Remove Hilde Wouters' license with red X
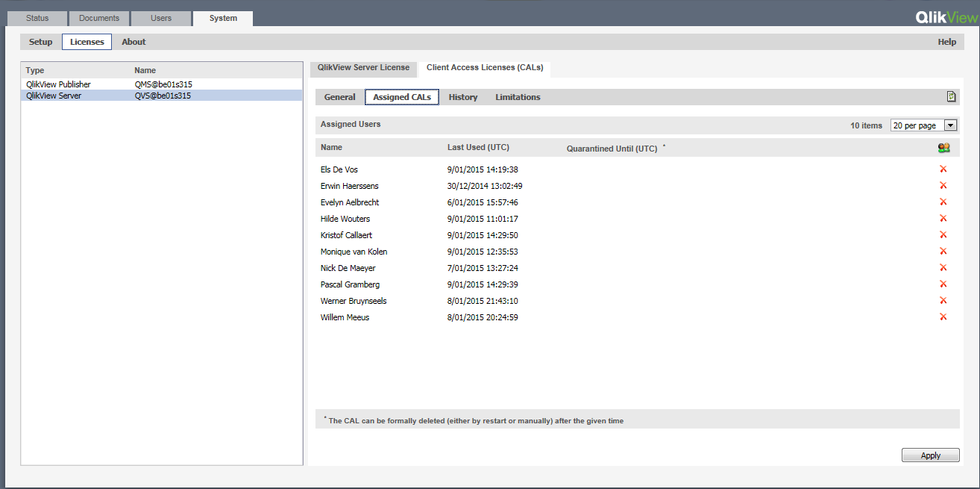Viewport: 980px width, 489px height. (x=943, y=219)
